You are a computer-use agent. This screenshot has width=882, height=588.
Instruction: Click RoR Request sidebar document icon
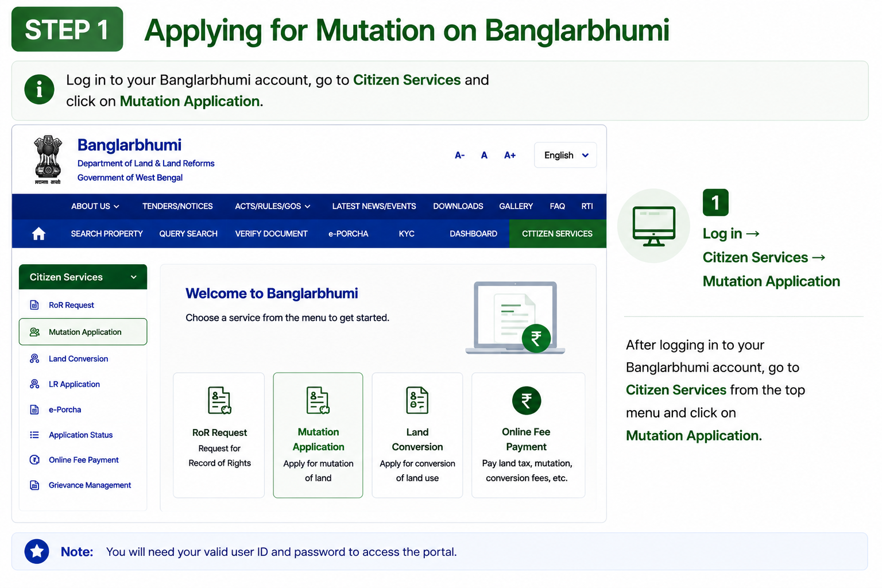(34, 305)
